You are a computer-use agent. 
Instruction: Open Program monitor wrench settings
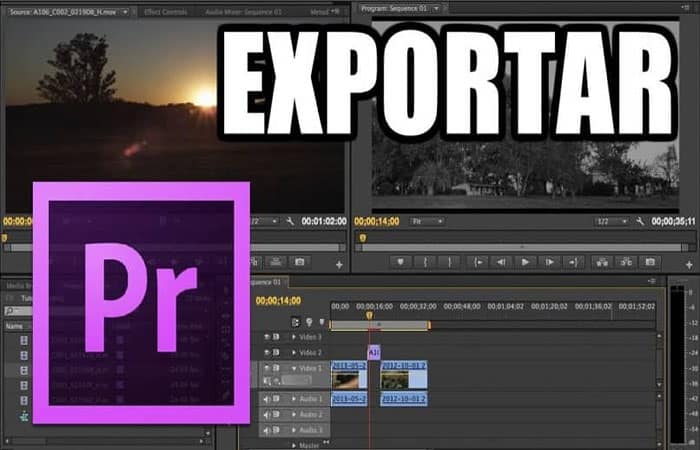coord(640,221)
